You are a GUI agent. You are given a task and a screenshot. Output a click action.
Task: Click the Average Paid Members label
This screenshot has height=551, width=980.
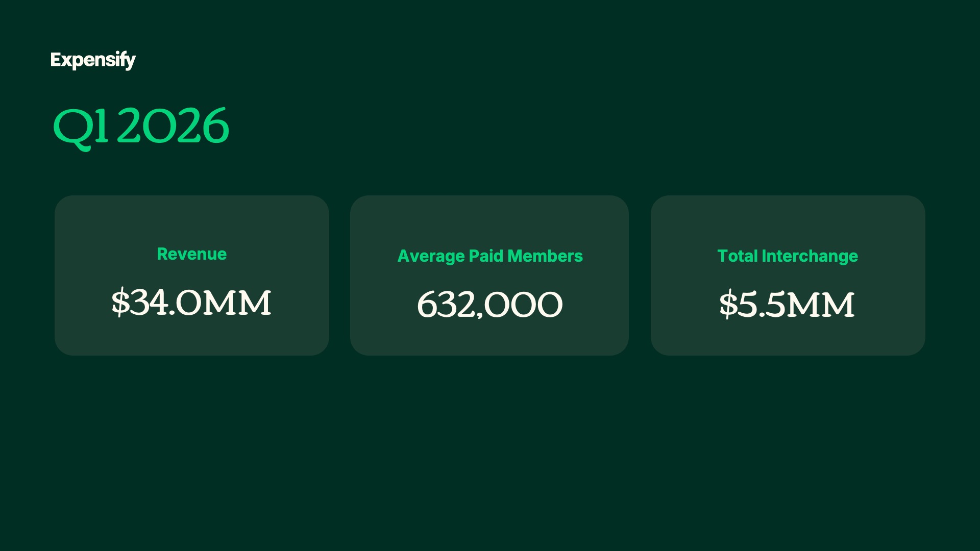(490, 256)
